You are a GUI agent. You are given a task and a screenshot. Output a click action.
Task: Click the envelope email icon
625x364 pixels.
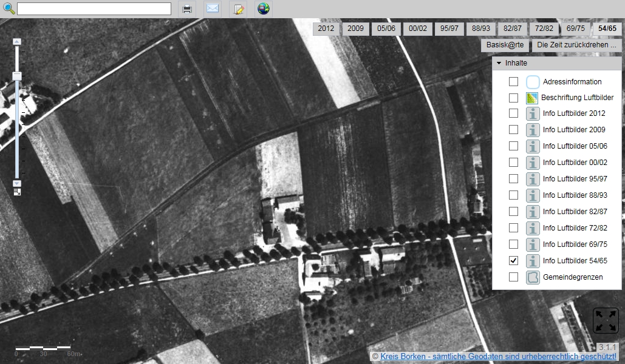213,8
